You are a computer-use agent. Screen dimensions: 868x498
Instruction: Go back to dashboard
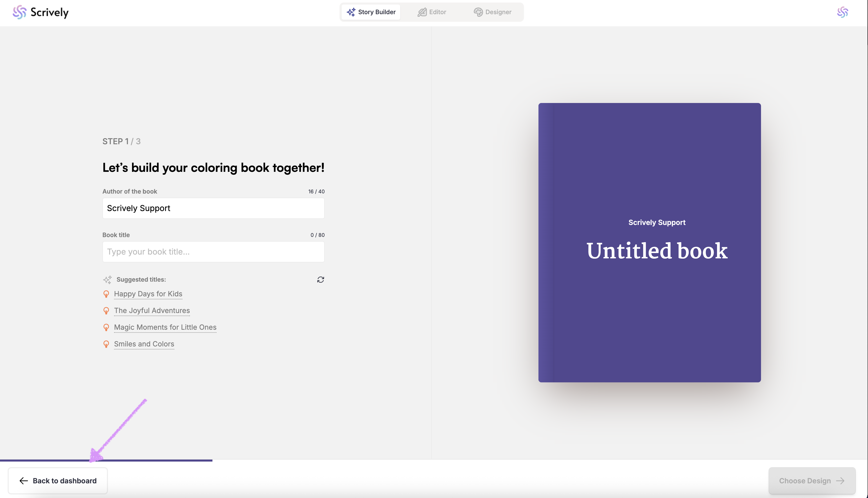58,481
